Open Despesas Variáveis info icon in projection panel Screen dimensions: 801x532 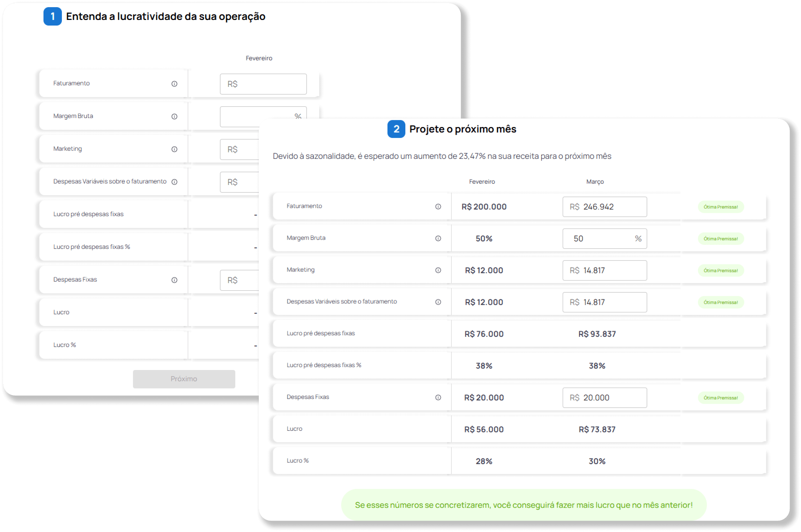pos(438,302)
